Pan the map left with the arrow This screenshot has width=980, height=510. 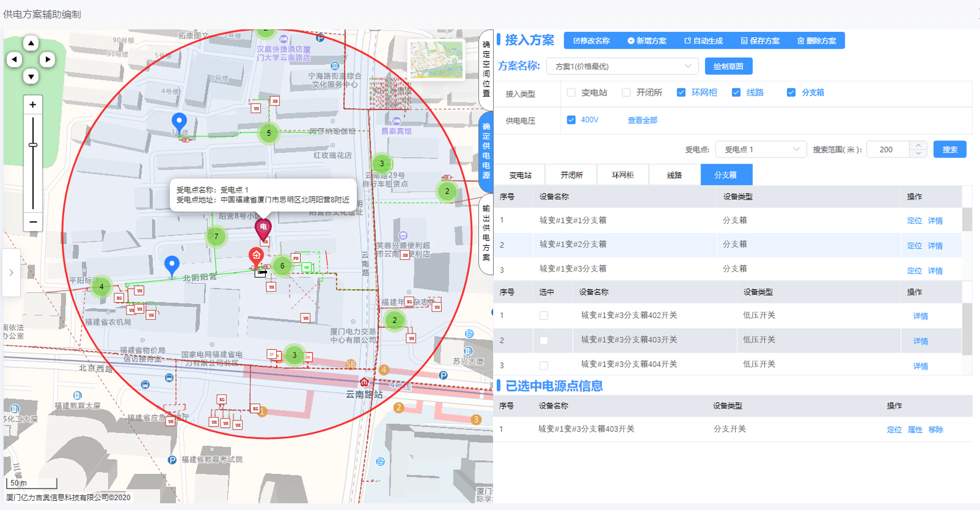(15, 59)
